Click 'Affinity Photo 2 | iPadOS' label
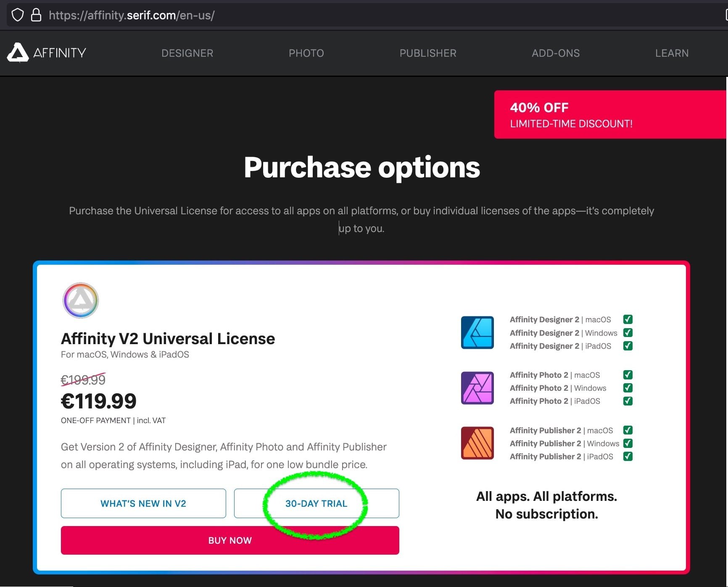The image size is (728, 587). point(555,401)
